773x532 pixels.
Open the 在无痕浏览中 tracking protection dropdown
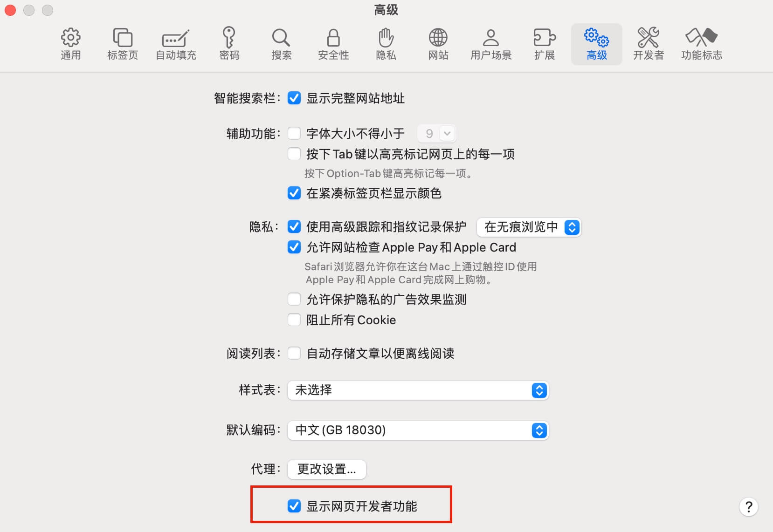point(529,227)
